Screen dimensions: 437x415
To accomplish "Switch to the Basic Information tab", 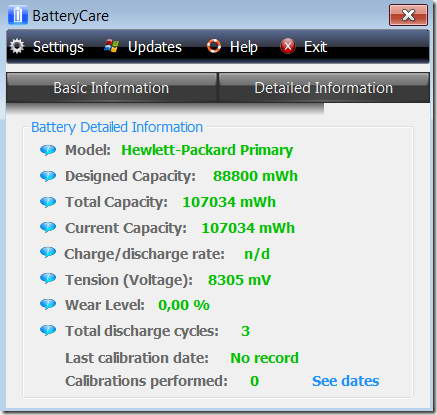I will point(111,88).
